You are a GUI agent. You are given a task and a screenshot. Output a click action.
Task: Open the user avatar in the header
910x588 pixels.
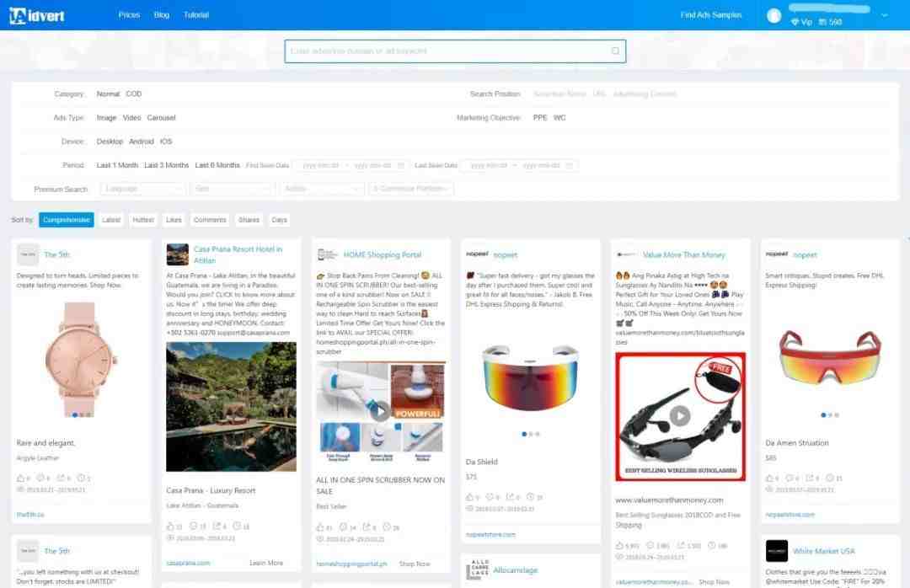point(773,16)
